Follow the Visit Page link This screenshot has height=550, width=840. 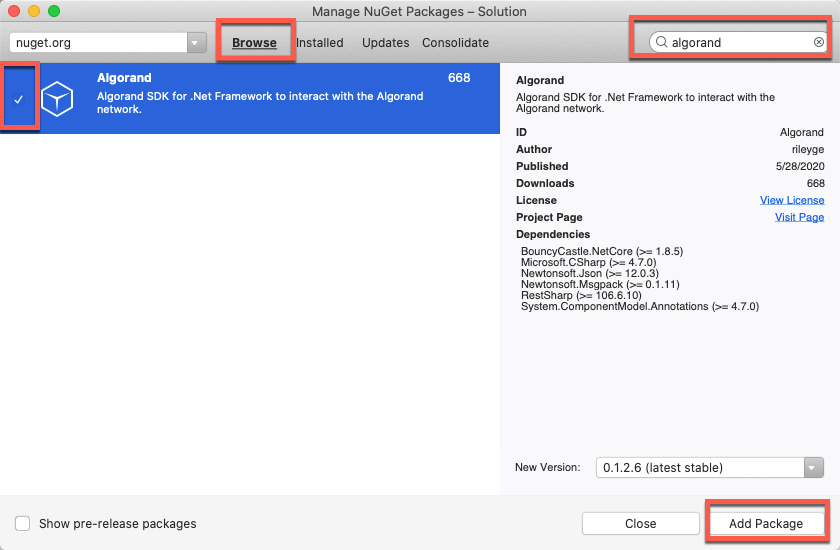click(799, 217)
